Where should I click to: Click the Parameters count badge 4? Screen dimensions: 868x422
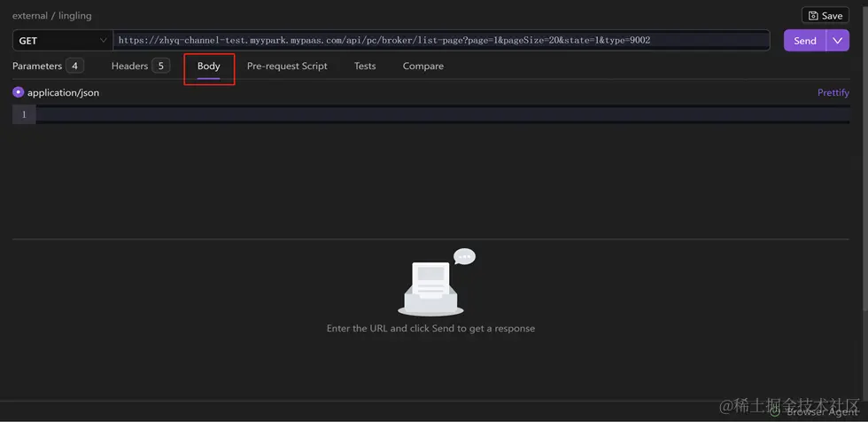tap(74, 66)
